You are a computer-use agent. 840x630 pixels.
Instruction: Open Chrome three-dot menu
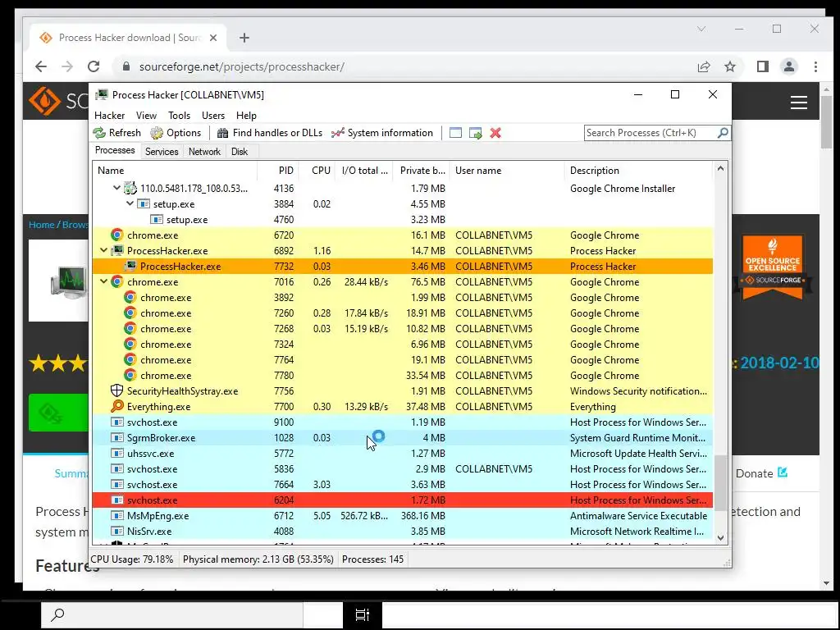pos(815,66)
